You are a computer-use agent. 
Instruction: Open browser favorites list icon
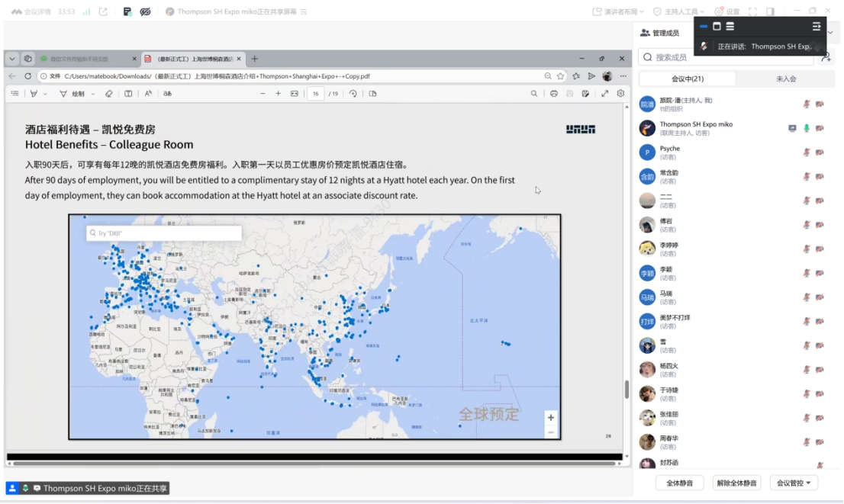[576, 76]
